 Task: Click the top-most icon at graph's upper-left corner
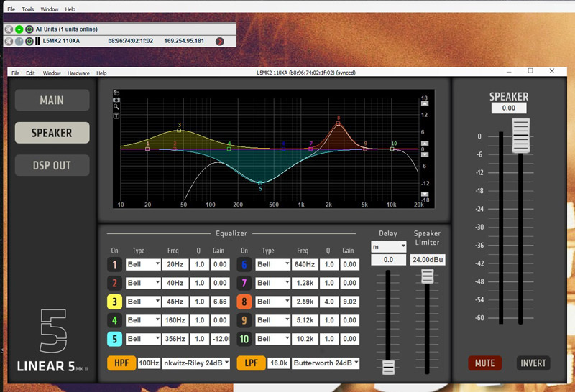[116, 93]
